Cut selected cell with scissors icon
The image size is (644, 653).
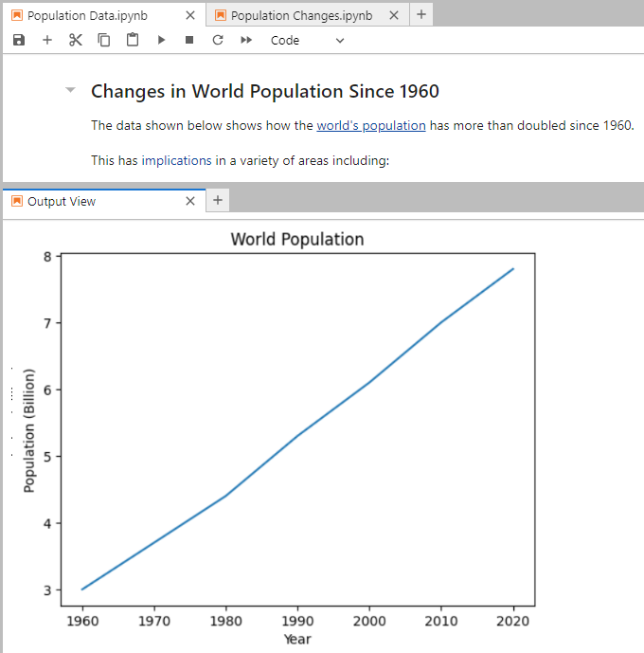76,40
